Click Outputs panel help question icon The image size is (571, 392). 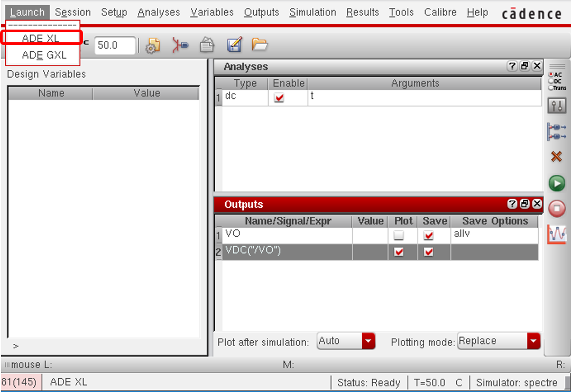512,204
